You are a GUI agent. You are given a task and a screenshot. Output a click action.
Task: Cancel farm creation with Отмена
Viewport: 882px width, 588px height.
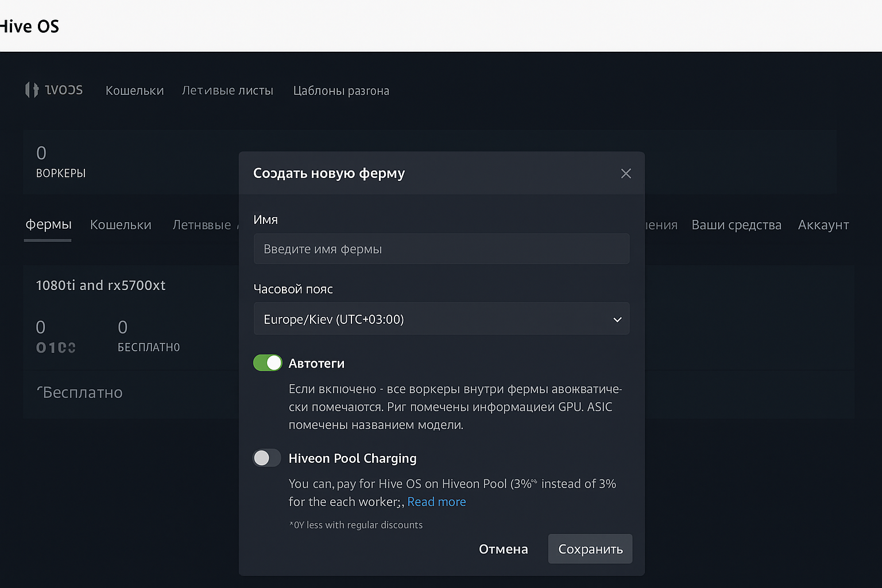504,549
